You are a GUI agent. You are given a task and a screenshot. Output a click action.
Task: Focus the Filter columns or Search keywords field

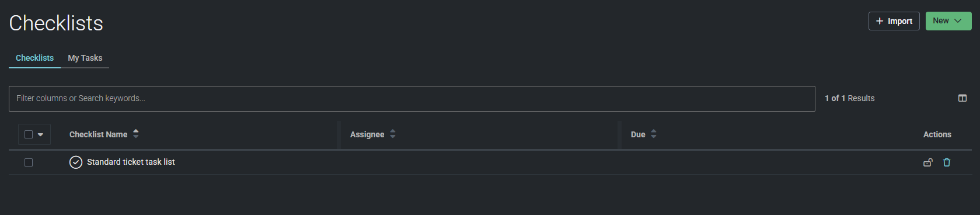(x=412, y=99)
